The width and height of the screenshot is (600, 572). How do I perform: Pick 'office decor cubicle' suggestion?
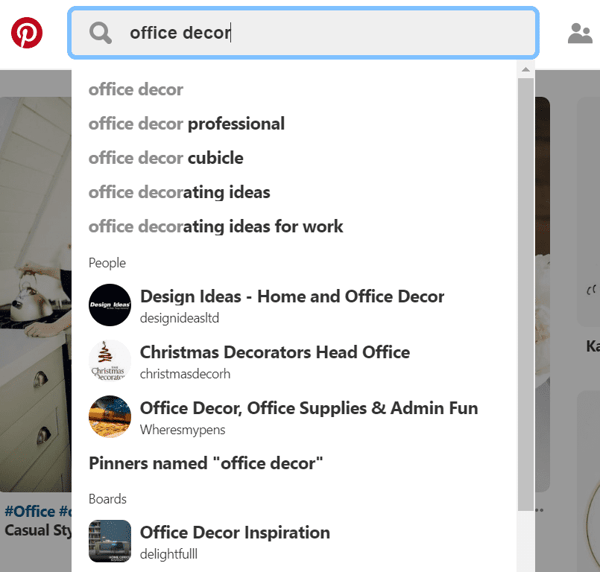tap(166, 158)
